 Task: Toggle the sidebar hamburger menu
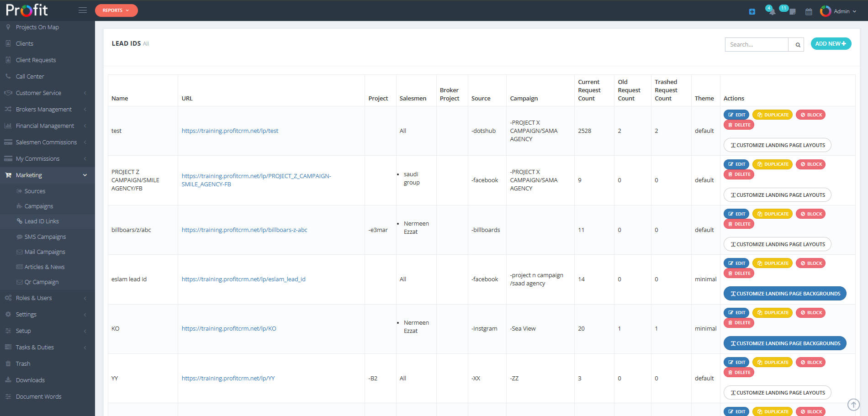click(83, 10)
